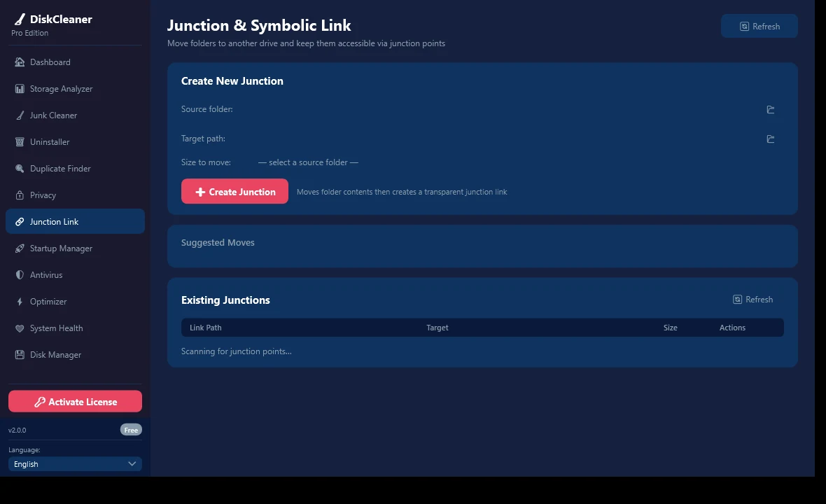Click the Dashboard house icon in sidebar
Image resolution: width=826 pixels, height=504 pixels.
click(20, 62)
